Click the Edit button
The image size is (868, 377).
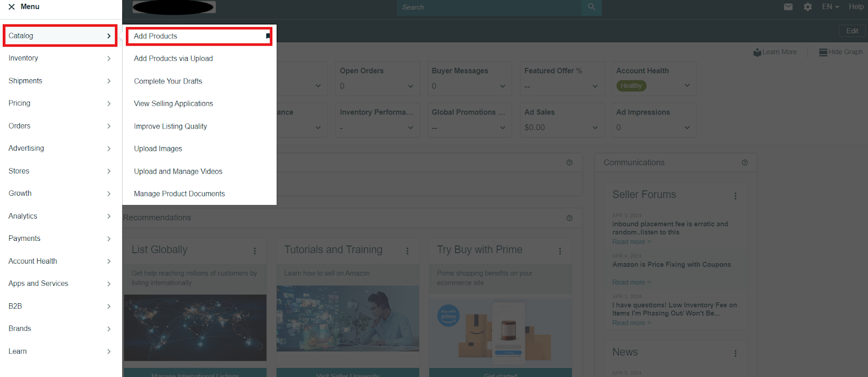point(852,31)
